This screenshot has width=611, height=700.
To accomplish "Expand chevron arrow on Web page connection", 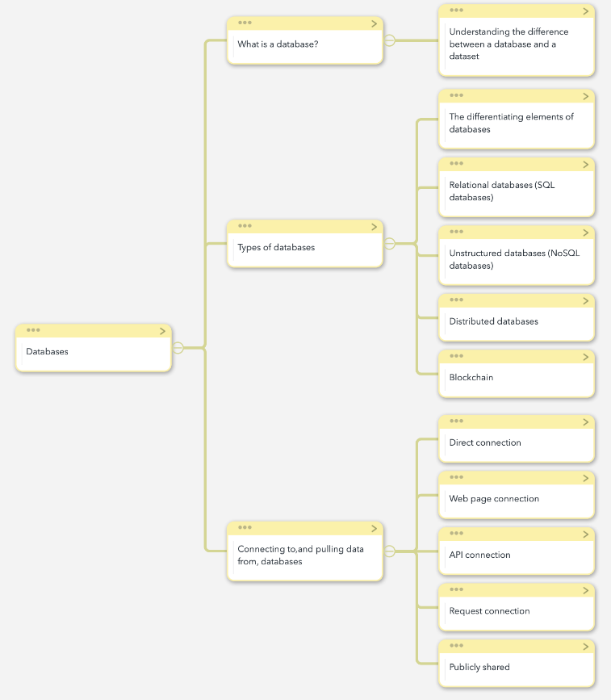I will pos(585,478).
